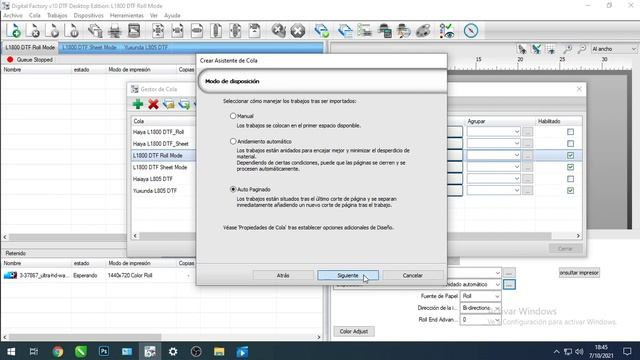Image resolution: width=640 pixels, height=360 pixels.
Task: Toggle Habilitado checkbox for L1800 DTF Sheet Mode
Action: 570,167
